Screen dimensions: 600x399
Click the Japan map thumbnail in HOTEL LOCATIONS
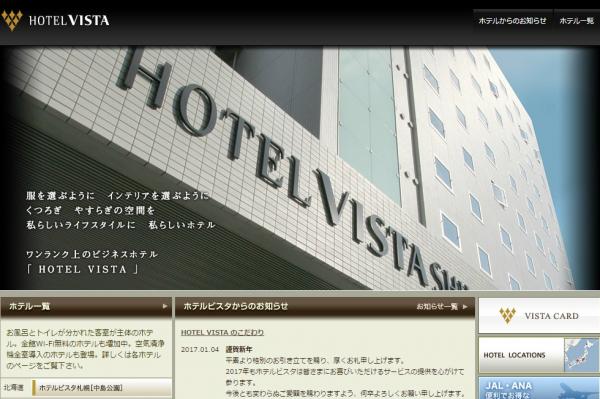(582, 355)
